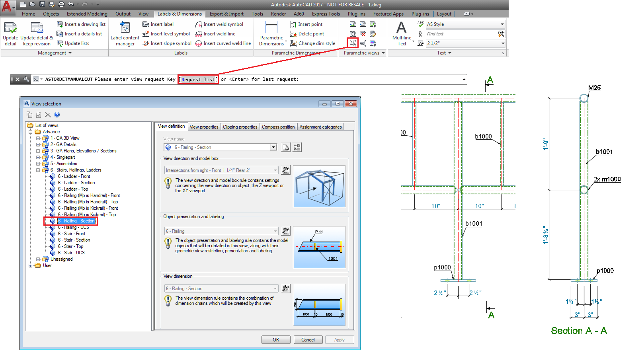Screen dimensions: 644x353
Task: Expand the Parametric views panel dropdown
Action: pos(364,53)
